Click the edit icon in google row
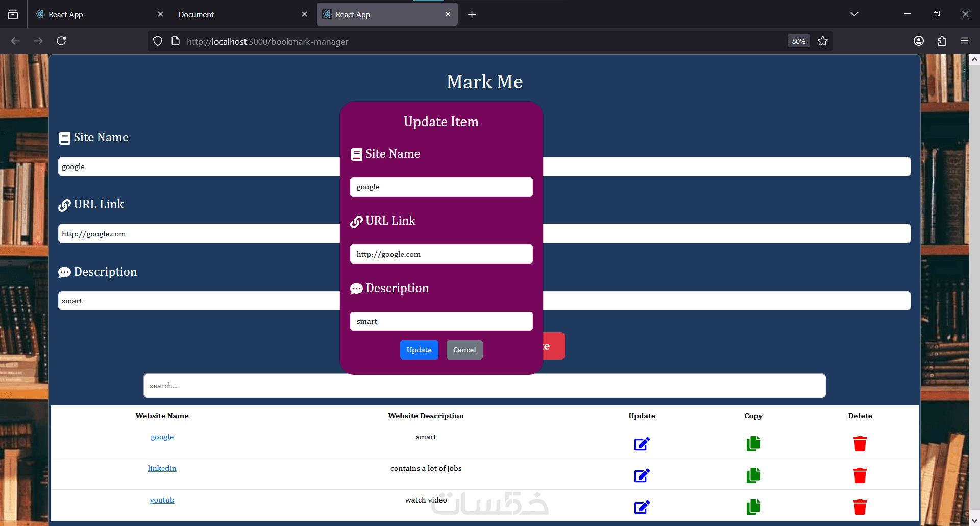The height and width of the screenshot is (526, 980). coord(642,444)
